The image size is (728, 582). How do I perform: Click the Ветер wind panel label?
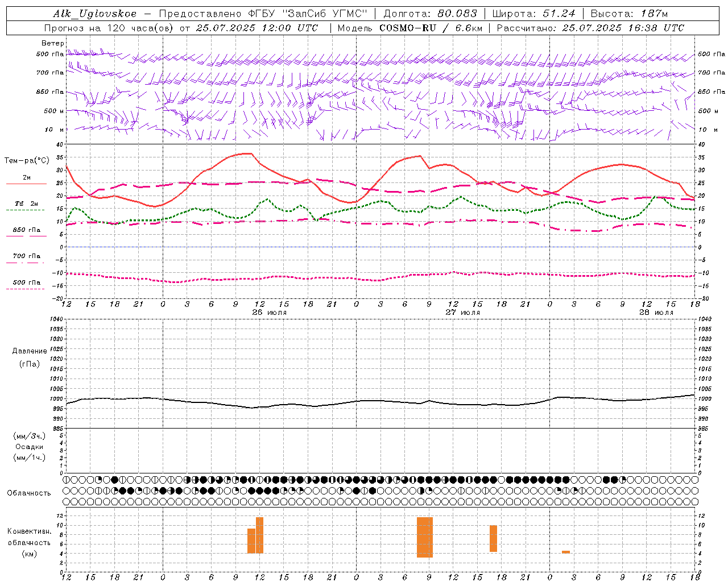(x=53, y=43)
